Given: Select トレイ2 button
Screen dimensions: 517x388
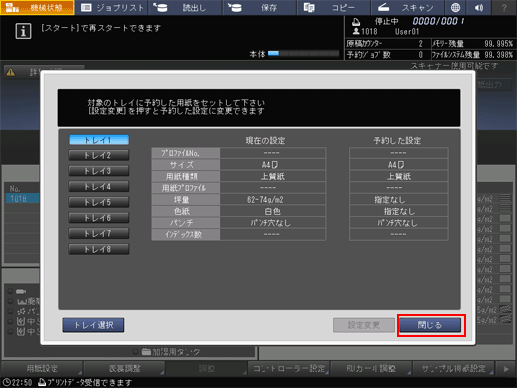Looking at the screenshot, I should tap(99, 155).
